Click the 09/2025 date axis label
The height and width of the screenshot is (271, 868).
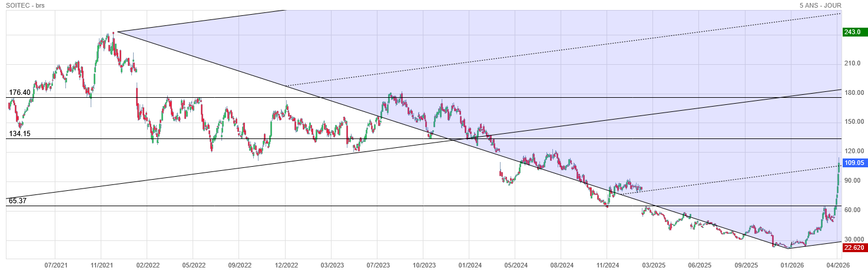coord(745,265)
